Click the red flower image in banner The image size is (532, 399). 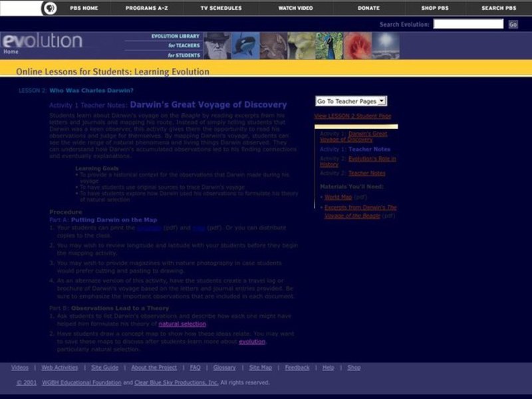pos(357,46)
